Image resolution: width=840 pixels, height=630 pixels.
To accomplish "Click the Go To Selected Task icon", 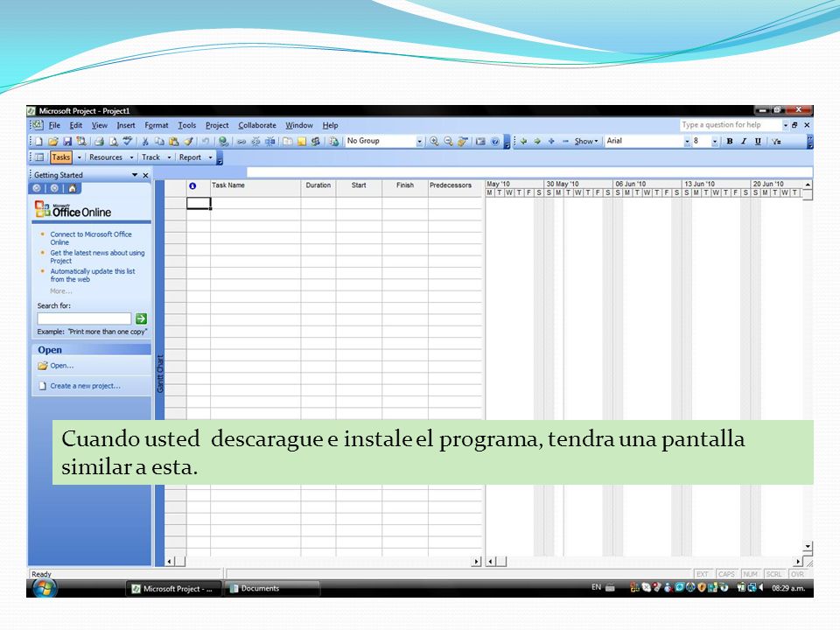I will [x=463, y=142].
